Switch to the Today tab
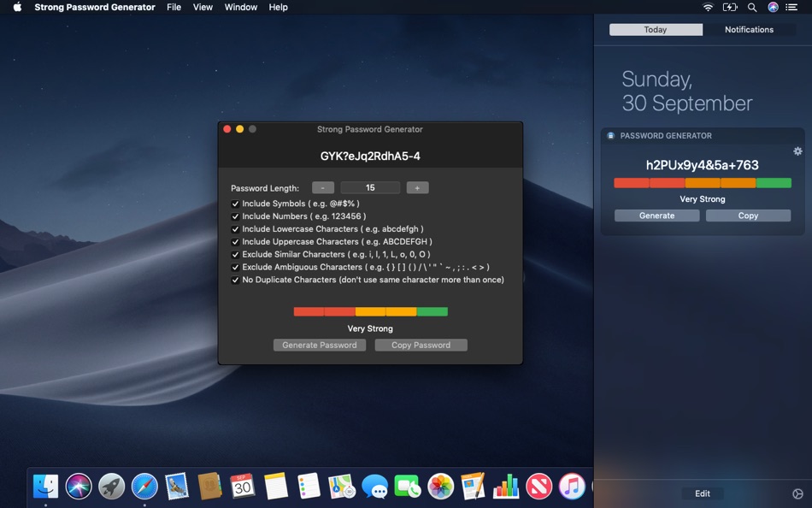Viewport: 812px width, 508px height. click(656, 30)
